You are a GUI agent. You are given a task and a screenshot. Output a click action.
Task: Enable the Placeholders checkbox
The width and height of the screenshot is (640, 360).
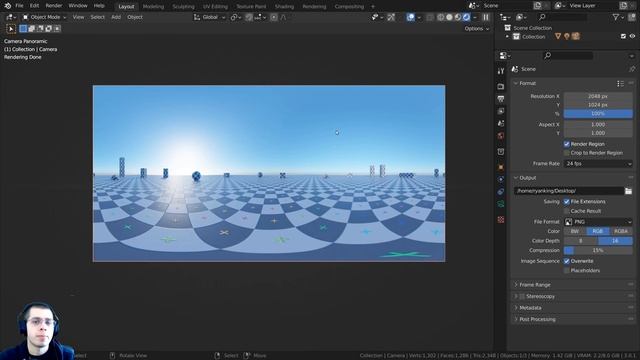567,270
